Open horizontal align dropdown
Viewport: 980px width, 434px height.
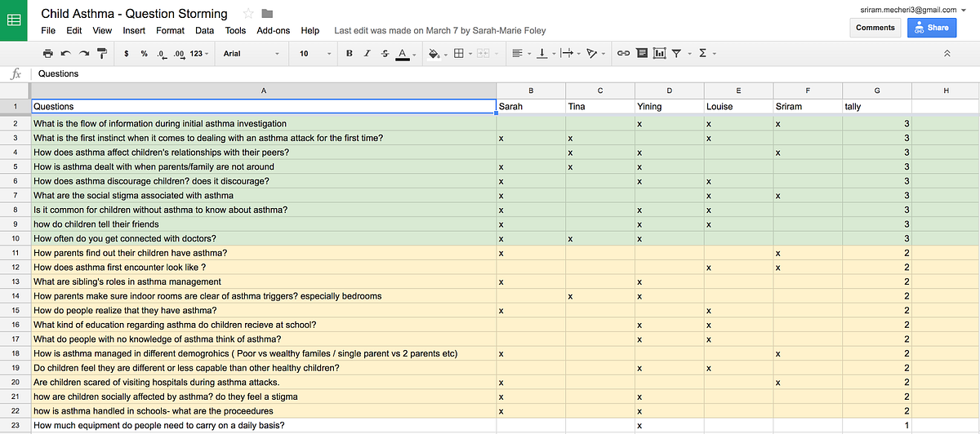pos(519,53)
